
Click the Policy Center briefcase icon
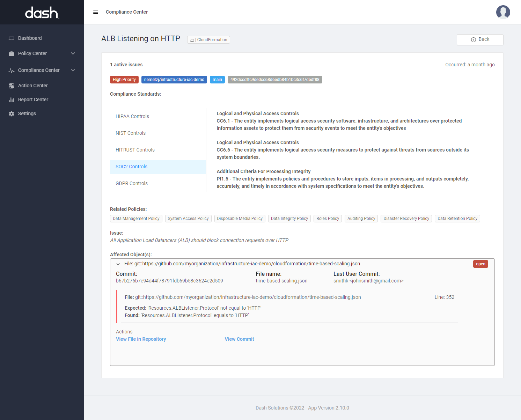click(x=12, y=54)
